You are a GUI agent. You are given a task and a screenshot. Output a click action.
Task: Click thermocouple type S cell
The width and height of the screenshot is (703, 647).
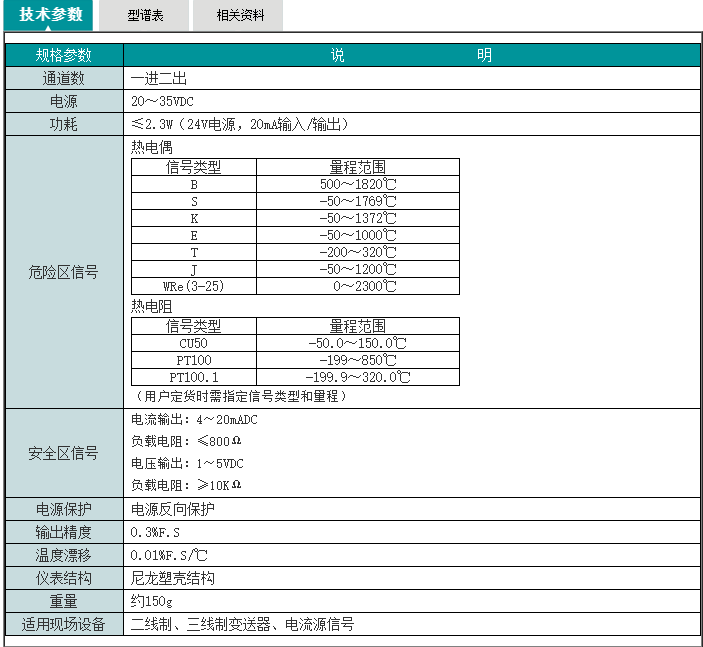194,201
